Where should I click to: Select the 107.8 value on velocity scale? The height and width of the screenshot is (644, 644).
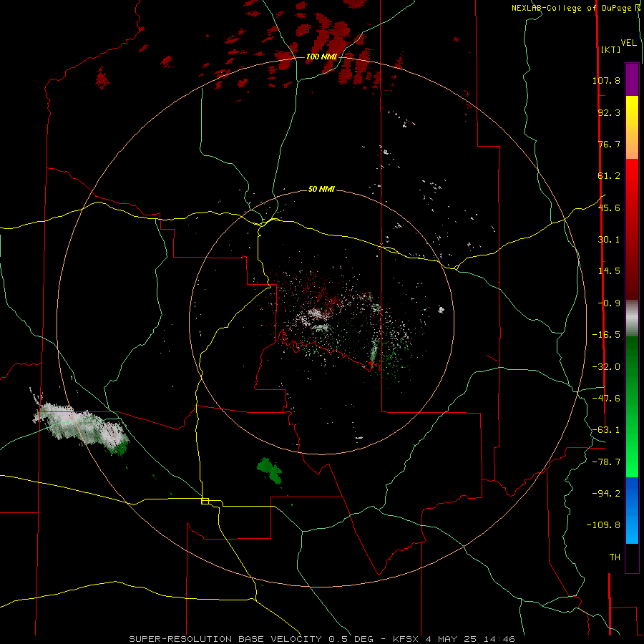coord(606,80)
